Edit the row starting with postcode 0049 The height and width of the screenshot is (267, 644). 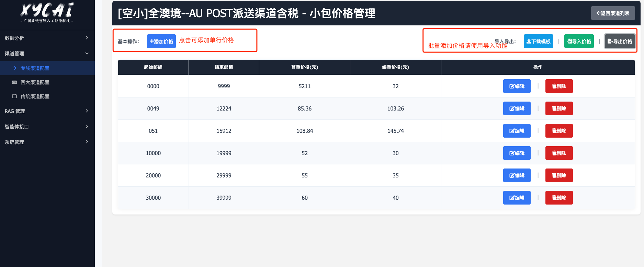tap(517, 108)
